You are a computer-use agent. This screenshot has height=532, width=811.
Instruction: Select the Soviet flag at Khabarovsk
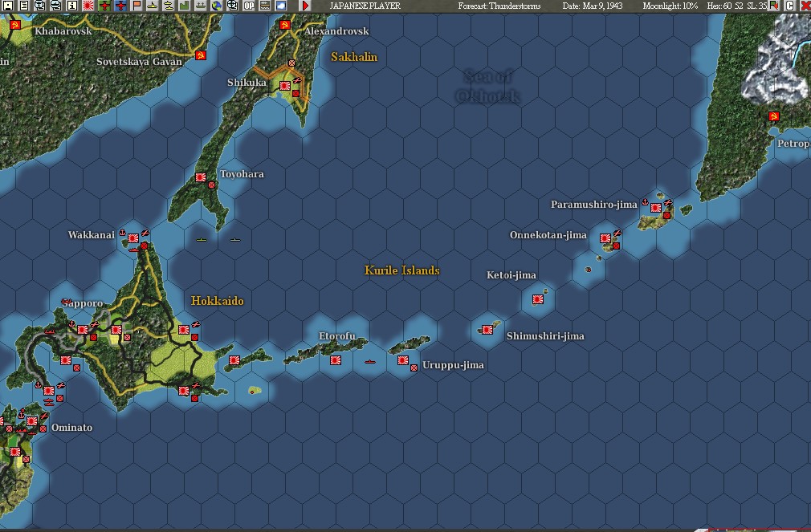pyautogui.click(x=15, y=25)
